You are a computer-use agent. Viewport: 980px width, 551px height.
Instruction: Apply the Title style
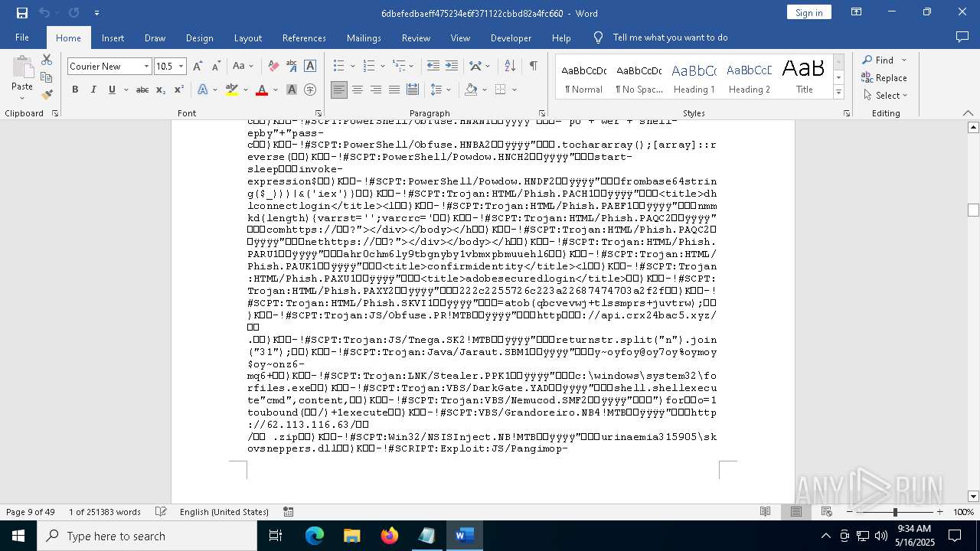point(804,77)
